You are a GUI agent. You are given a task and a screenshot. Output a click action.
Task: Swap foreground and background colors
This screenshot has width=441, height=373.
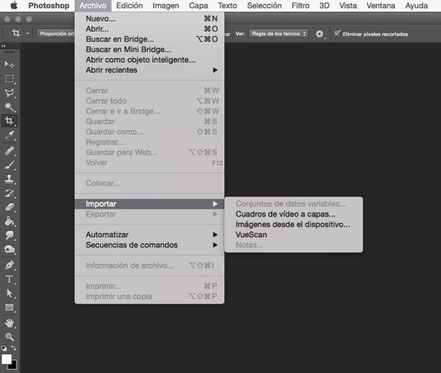[14, 348]
